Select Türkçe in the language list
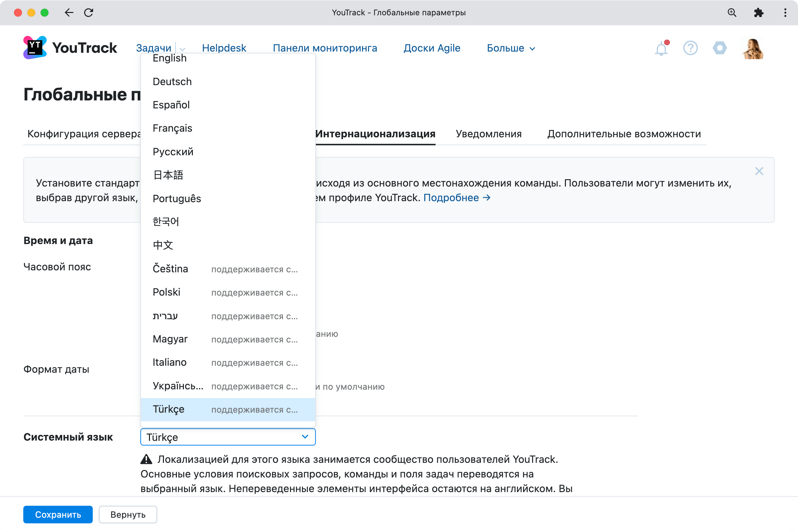The width and height of the screenshot is (798, 532). pyautogui.click(x=168, y=409)
